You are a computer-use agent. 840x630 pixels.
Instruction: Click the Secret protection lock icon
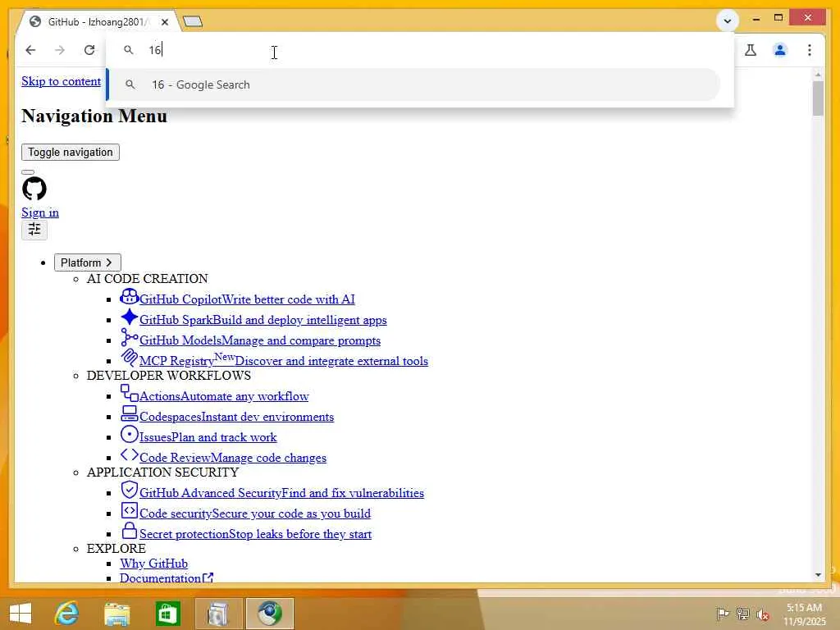pos(129,531)
